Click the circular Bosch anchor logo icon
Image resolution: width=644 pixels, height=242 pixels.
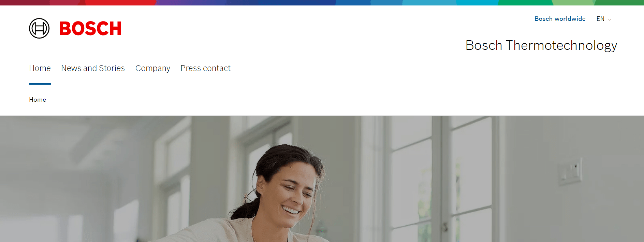pyautogui.click(x=39, y=28)
